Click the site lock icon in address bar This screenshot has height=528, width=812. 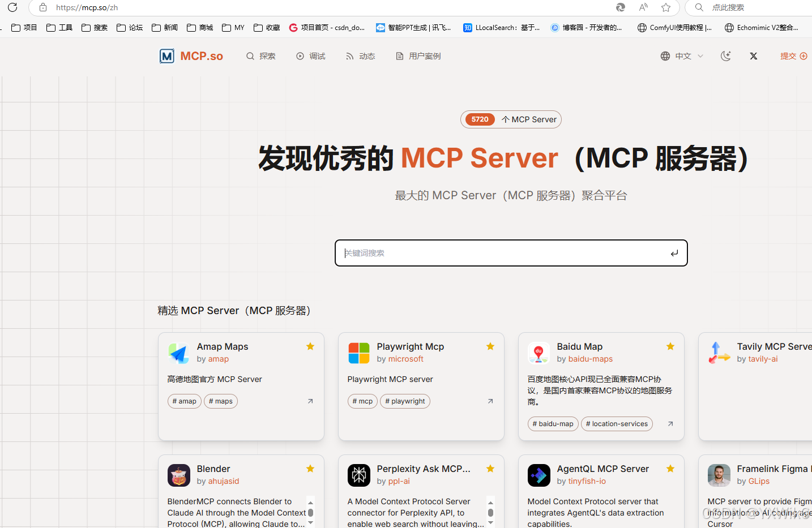click(43, 7)
